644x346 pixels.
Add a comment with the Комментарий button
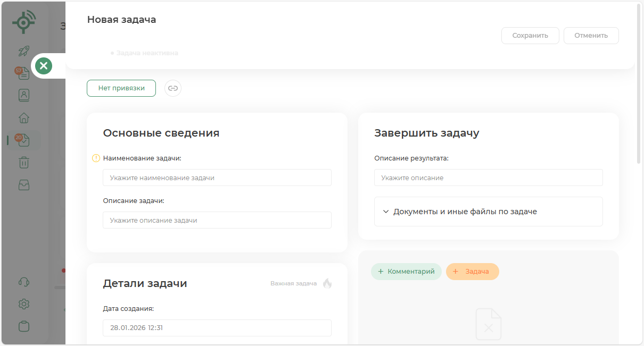[x=406, y=272]
